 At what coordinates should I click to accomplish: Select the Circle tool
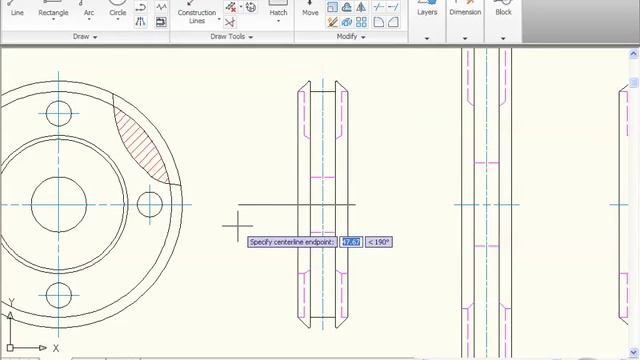coord(118,9)
